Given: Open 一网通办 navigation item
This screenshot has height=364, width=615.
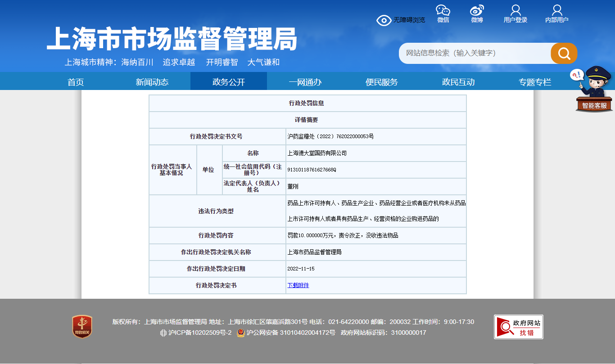Looking at the screenshot, I should (x=305, y=82).
